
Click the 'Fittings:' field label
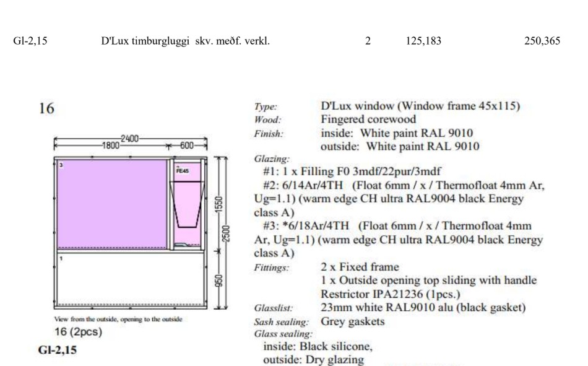click(x=272, y=268)
